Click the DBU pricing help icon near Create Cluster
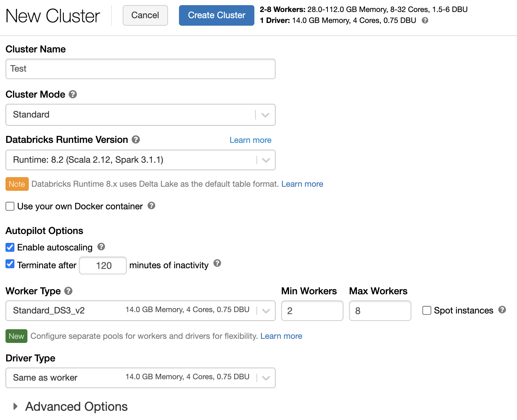The height and width of the screenshot is (420, 517). [x=424, y=21]
